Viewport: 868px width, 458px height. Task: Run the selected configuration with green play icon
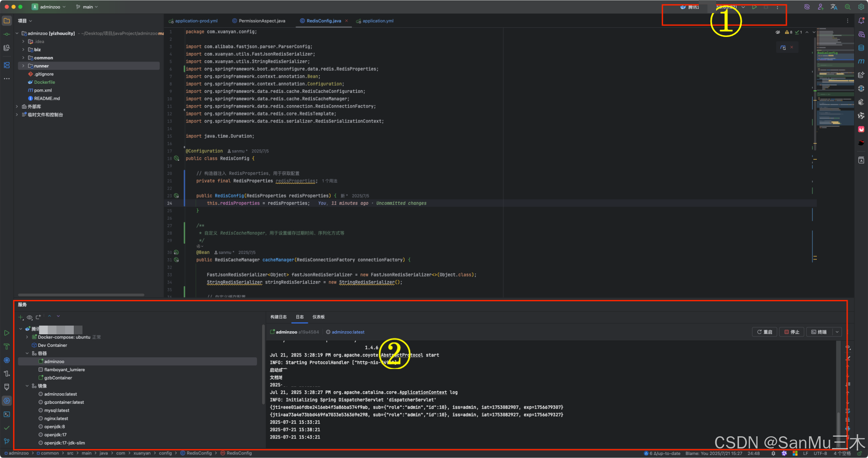point(754,7)
